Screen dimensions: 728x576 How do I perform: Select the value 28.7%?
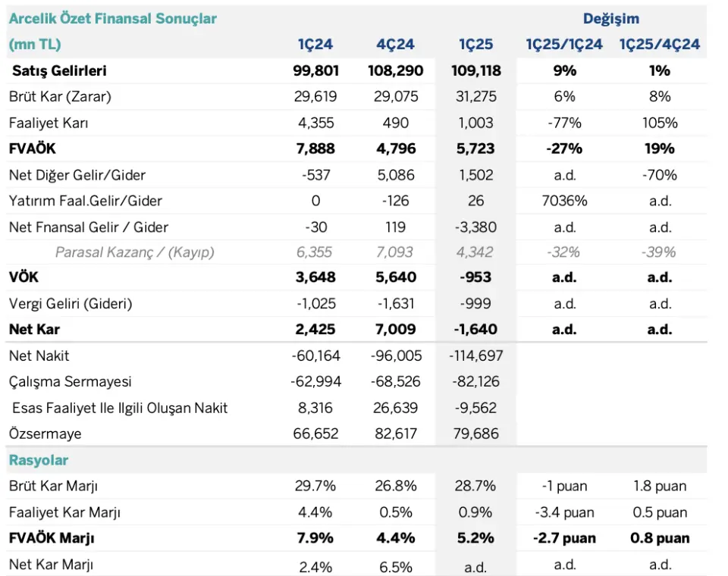coord(475,486)
